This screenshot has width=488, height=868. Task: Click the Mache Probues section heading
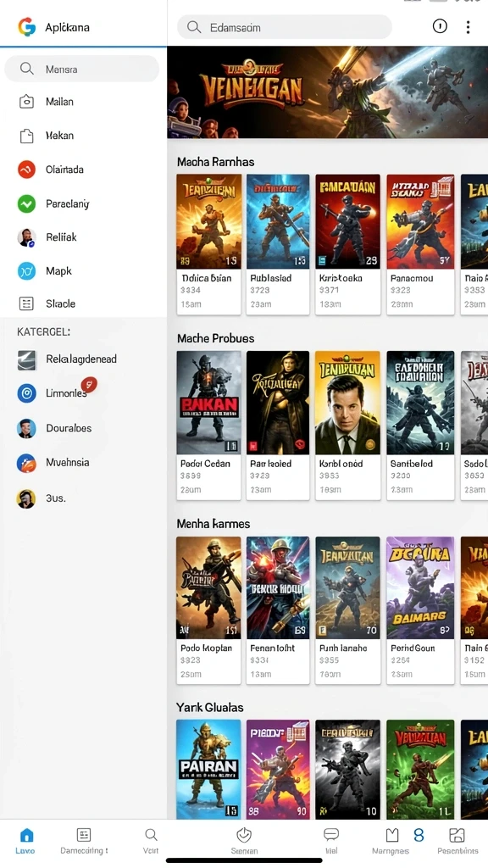coord(216,338)
